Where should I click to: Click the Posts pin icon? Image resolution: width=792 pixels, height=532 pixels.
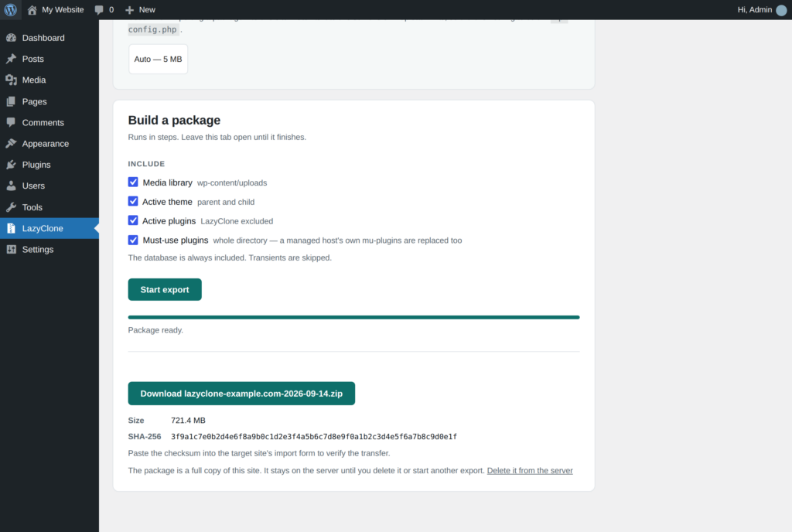point(11,59)
